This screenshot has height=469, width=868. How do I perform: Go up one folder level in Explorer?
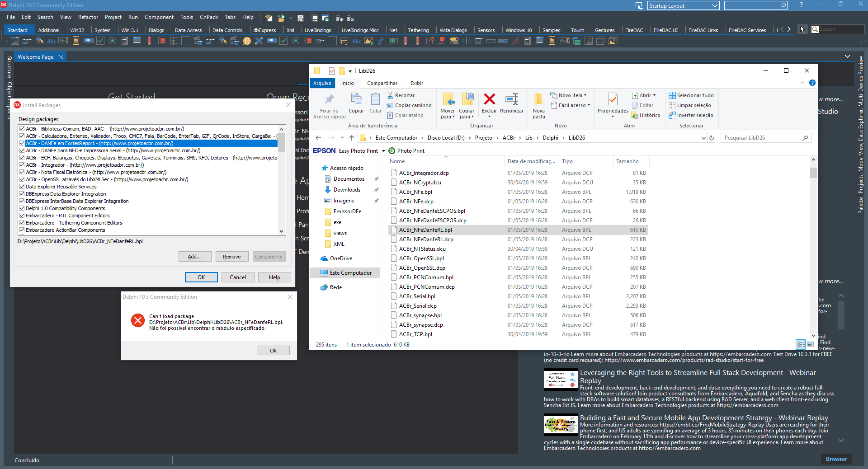click(x=352, y=138)
